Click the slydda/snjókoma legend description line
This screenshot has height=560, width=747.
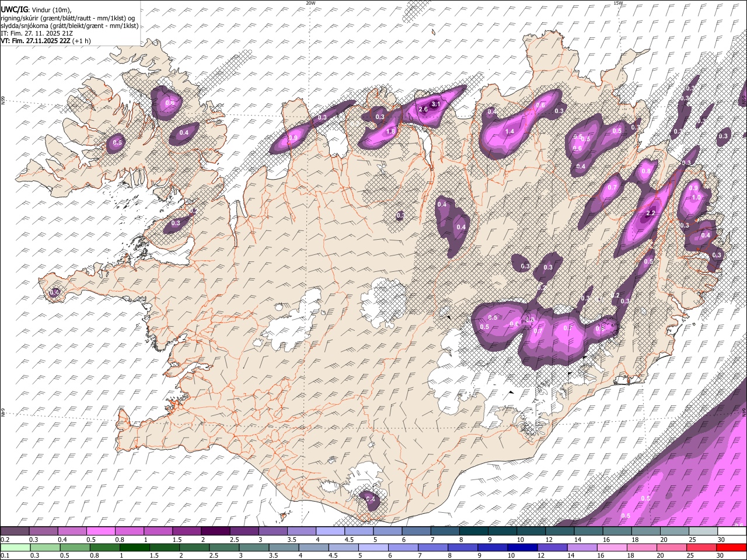point(70,26)
